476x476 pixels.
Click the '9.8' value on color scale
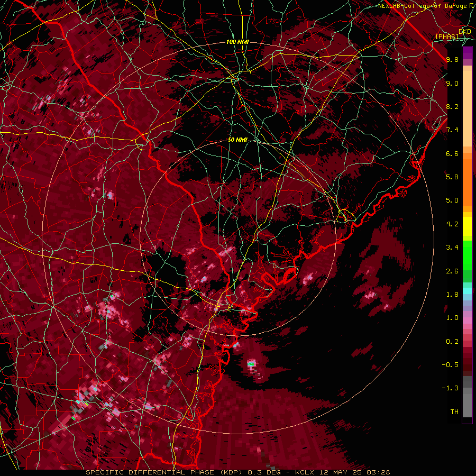point(452,59)
